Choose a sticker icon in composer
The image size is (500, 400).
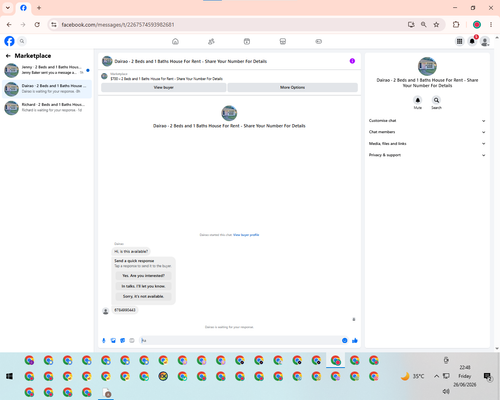click(x=123, y=340)
